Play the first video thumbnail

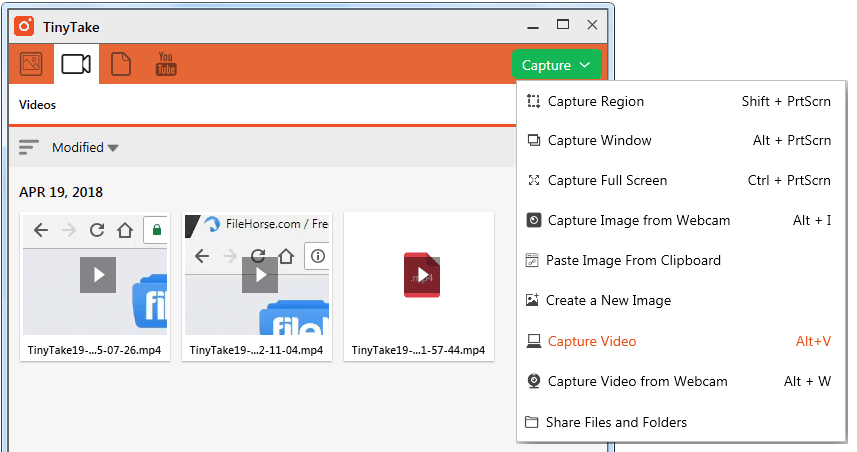click(x=97, y=275)
